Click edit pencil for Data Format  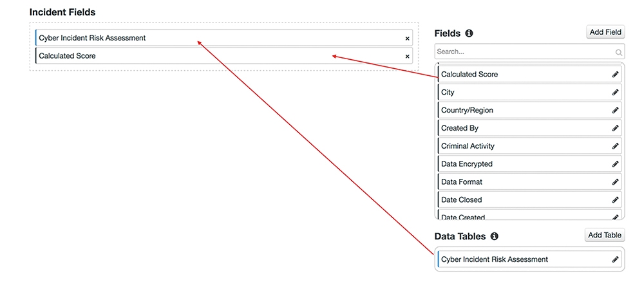615,182
